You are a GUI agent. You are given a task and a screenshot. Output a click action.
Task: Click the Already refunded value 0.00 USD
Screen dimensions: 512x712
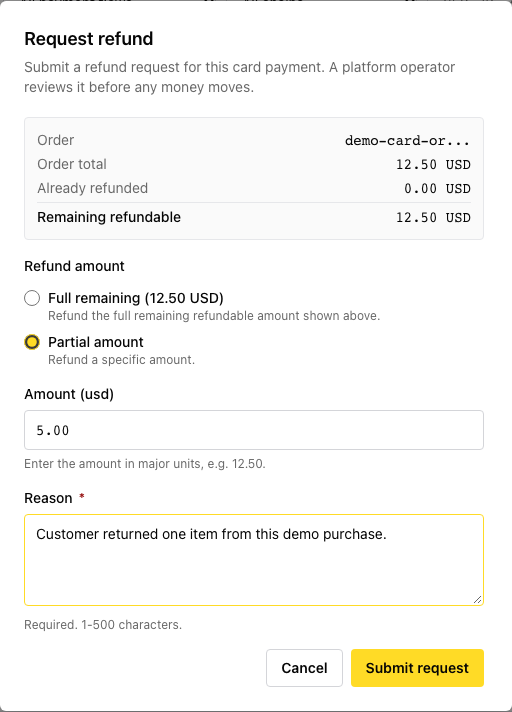coord(437,188)
